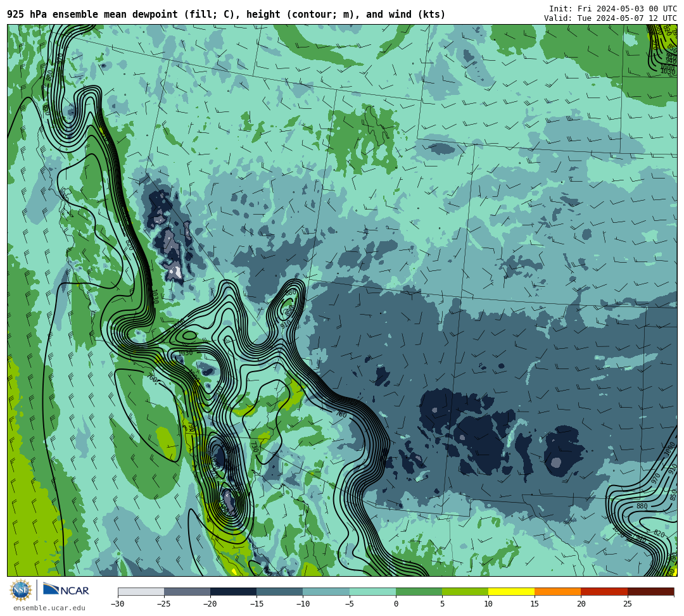Click the -5 to 0 colorbar segment

pos(372,591)
